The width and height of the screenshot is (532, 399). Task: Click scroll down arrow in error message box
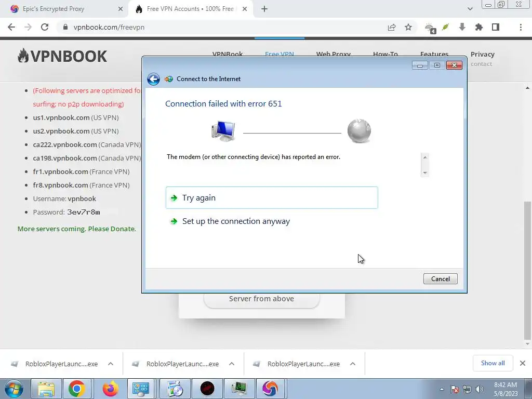pyautogui.click(x=425, y=173)
